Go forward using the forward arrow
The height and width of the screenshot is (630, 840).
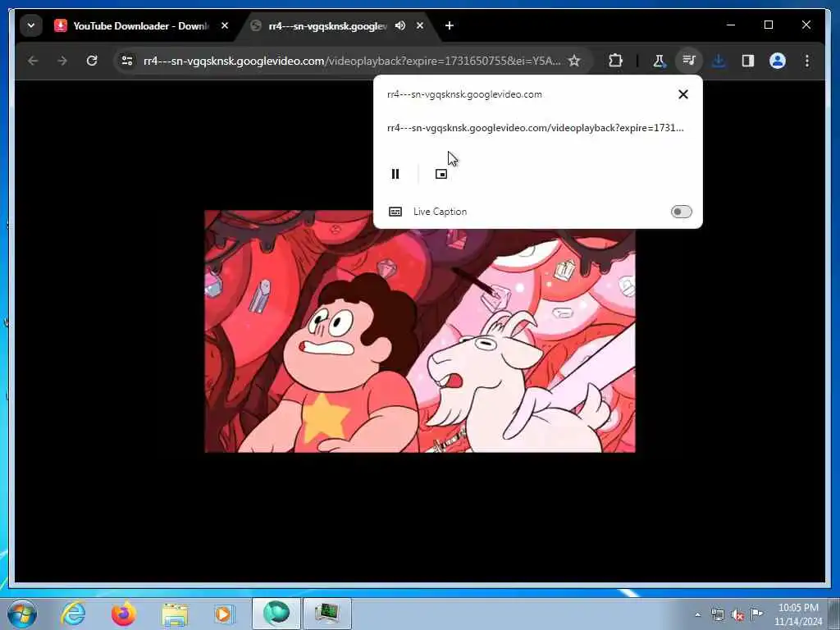[x=62, y=61]
